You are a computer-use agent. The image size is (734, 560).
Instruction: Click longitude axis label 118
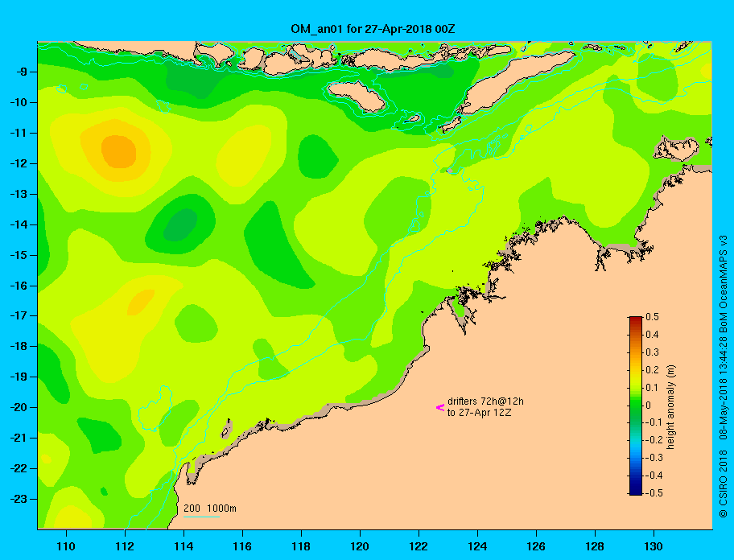[x=301, y=546]
